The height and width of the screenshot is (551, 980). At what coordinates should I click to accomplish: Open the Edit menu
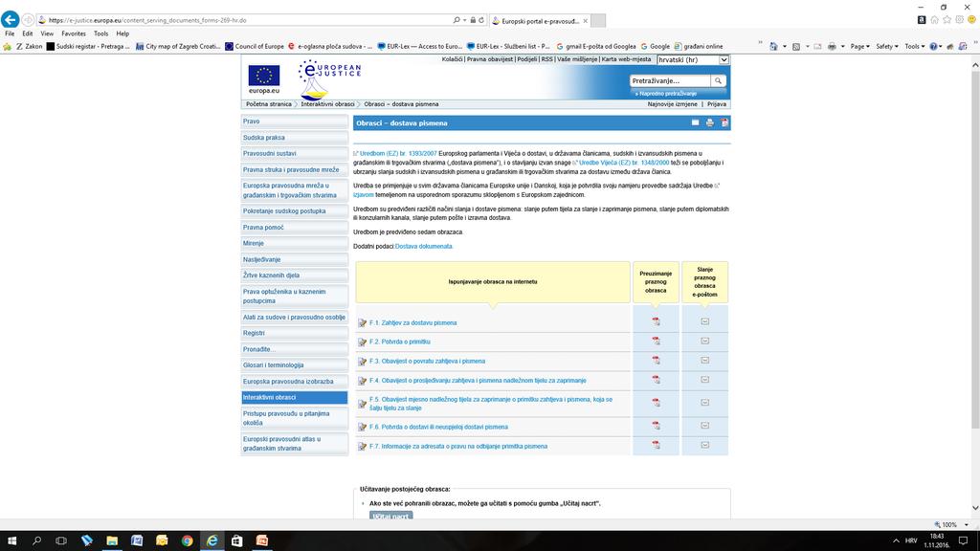click(28, 33)
